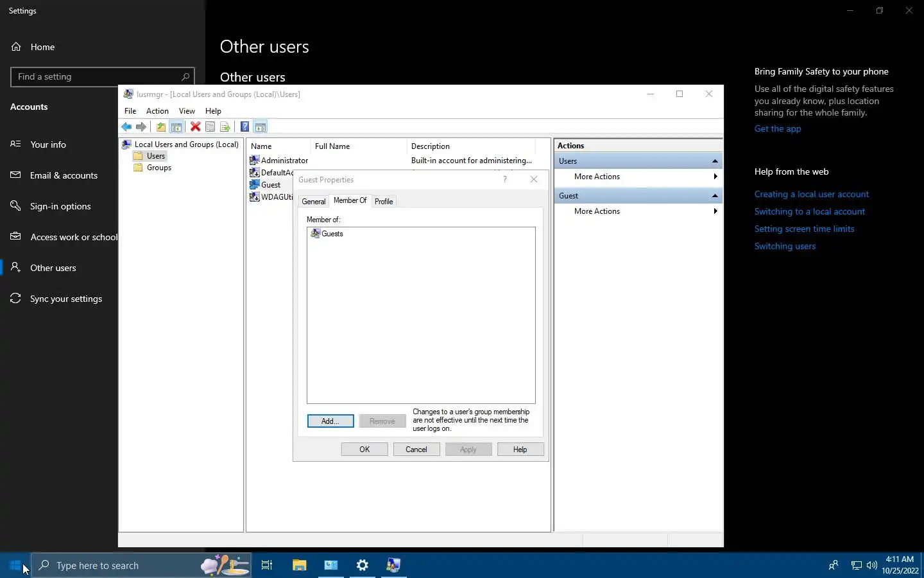Click the help question mark in Guest Properties

click(x=505, y=180)
